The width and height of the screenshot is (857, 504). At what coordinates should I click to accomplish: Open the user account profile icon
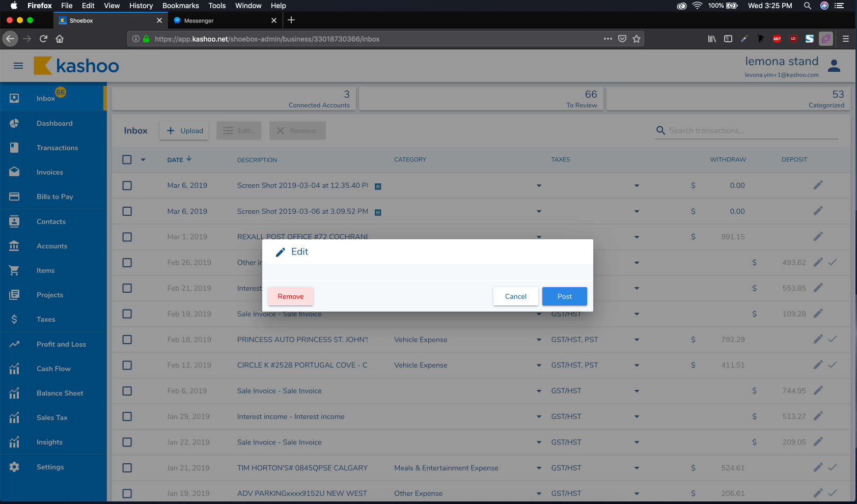point(834,66)
